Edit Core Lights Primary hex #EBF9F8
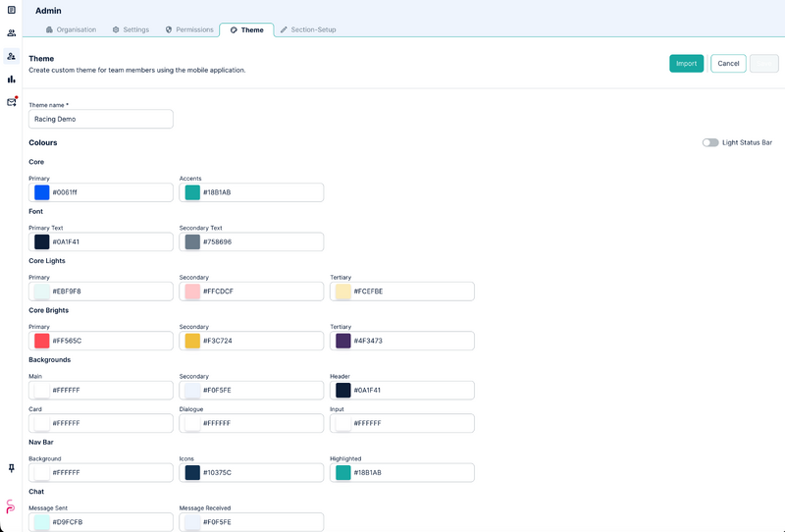This screenshot has height=532, width=785. click(x=101, y=292)
